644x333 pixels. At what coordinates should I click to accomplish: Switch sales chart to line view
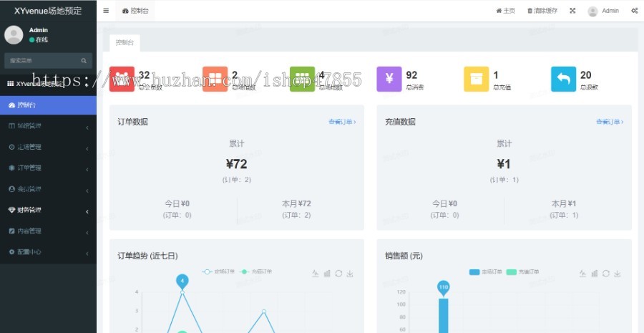point(582,274)
